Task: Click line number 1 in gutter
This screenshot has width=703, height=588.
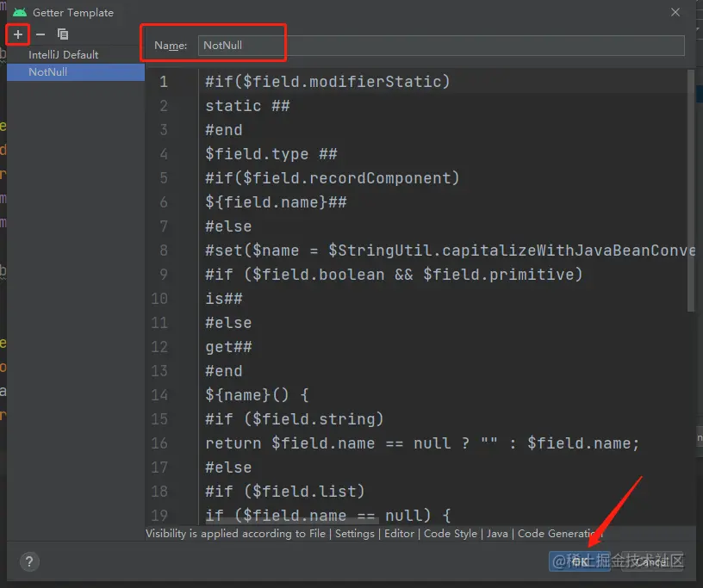Action: pyautogui.click(x=164, y=82)
